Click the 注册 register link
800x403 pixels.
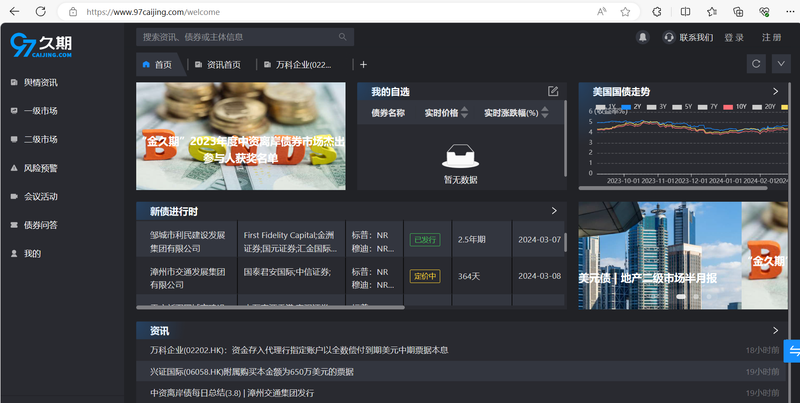coord(771,37)
